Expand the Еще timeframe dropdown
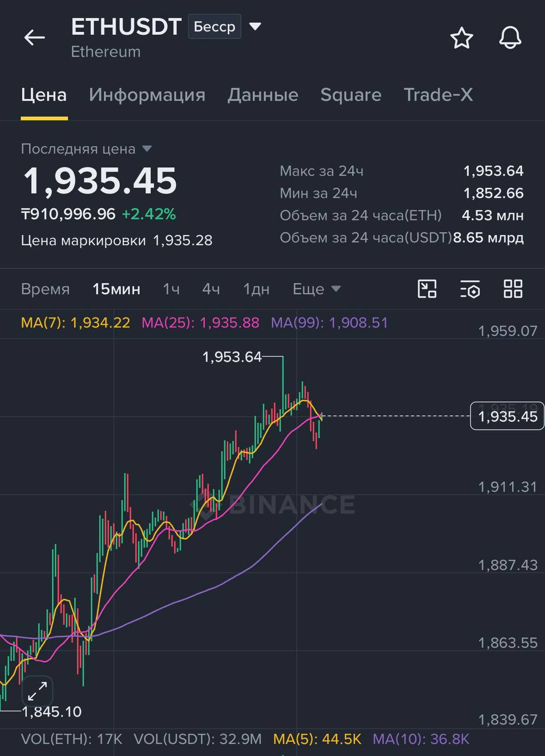Image resolution: width=545 pixels, height=756 pixels. tap(316, 289)
